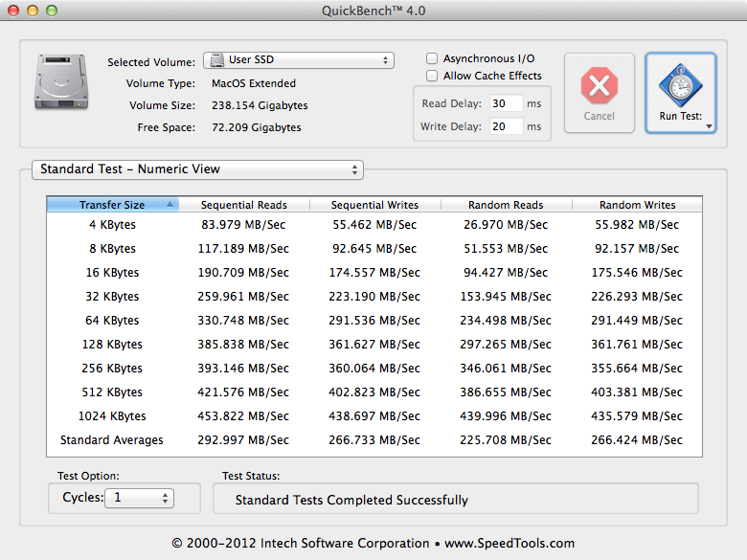Close the QuickBench window with red button
Image resolution: width=747 pixels, height=560 pixels.
tap(13, 11)
